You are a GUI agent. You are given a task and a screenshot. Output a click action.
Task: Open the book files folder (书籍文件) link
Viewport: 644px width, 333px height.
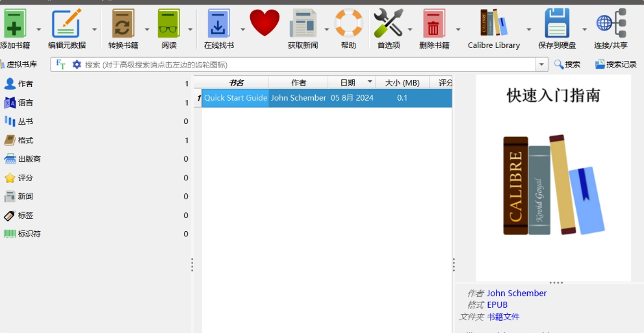503,317
